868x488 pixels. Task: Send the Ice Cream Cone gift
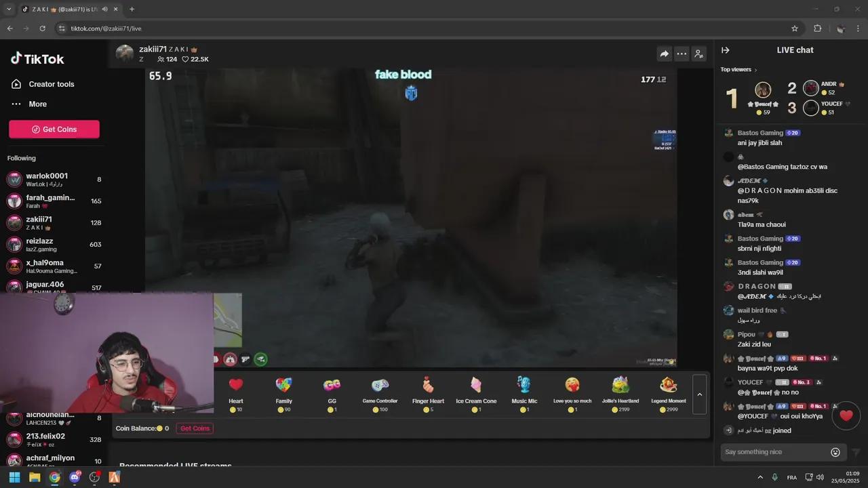point(476,394)
